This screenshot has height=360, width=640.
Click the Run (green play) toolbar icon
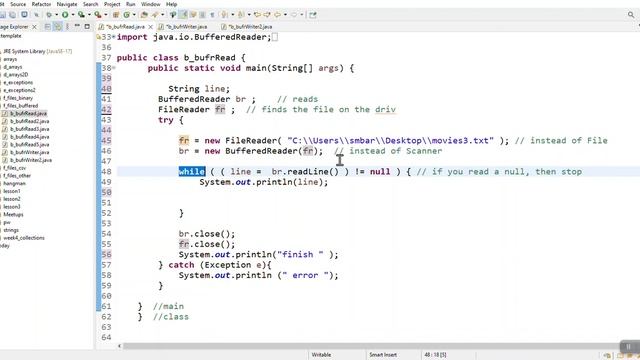[x=65, y=15]
